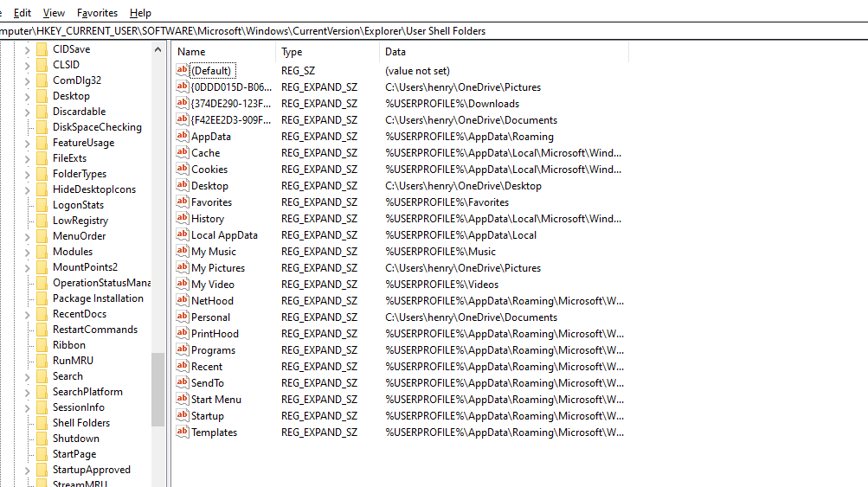Select the StartupApproved key
This screenshot has height=487, width=868.
tap(92, 470)
